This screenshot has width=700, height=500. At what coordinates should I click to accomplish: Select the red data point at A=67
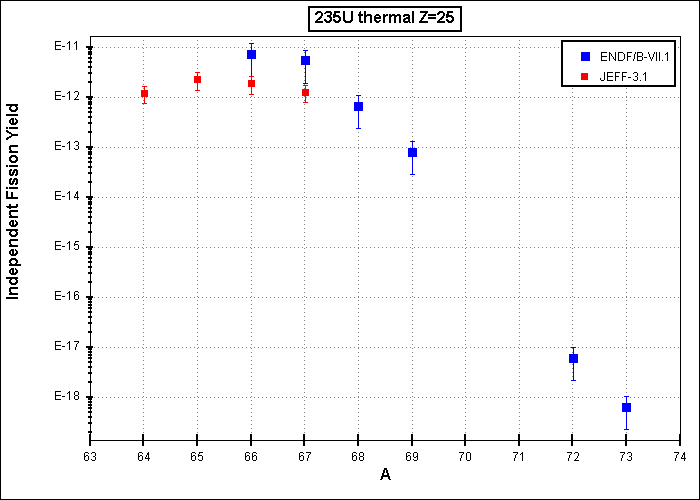305,92
